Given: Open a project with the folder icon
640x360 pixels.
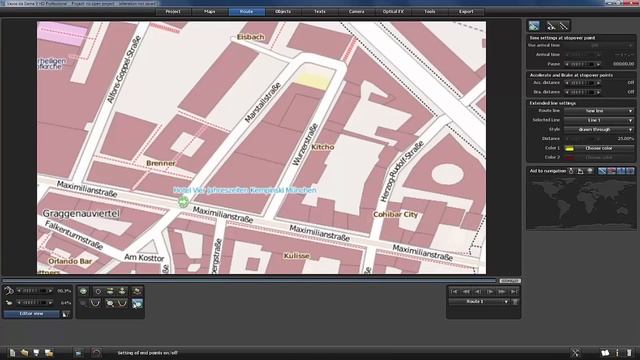Looking at the screenshot, I should (x=24, y=353).
